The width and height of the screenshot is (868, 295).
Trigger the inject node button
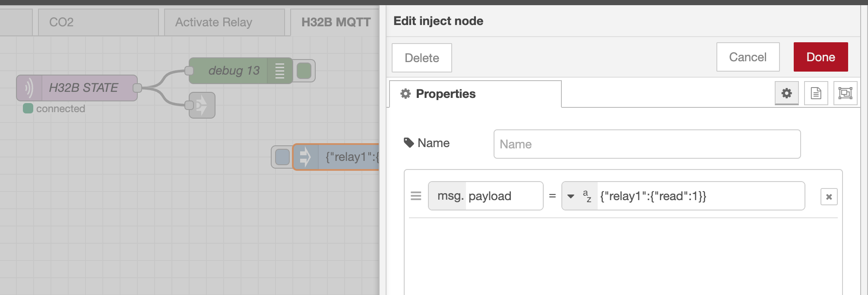coord(282,157)
